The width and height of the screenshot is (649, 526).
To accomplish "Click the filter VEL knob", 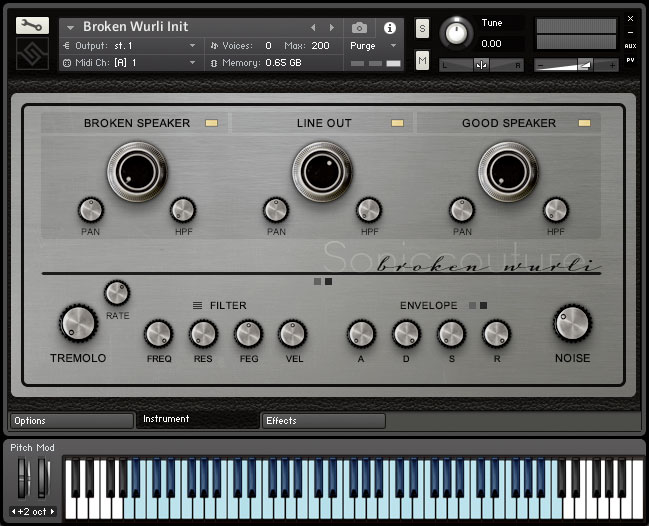I will coord(293,334).
